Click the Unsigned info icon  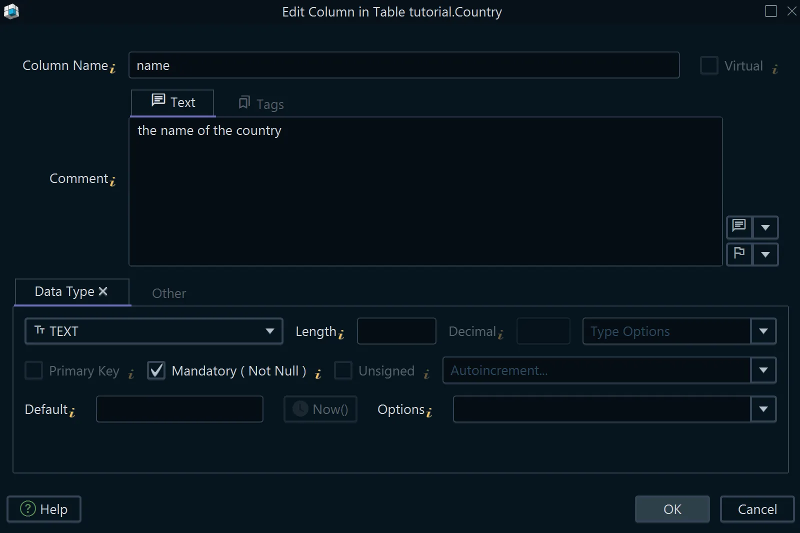click(426, 374)
